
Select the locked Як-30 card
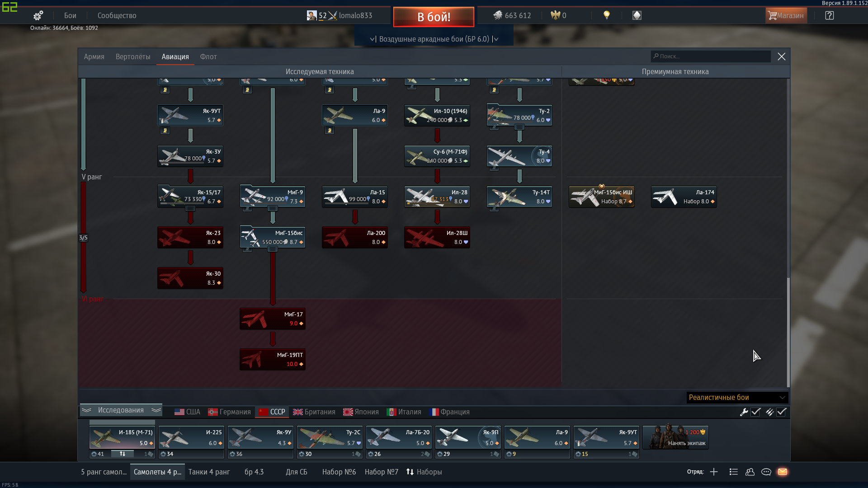[x=190, y=278]
